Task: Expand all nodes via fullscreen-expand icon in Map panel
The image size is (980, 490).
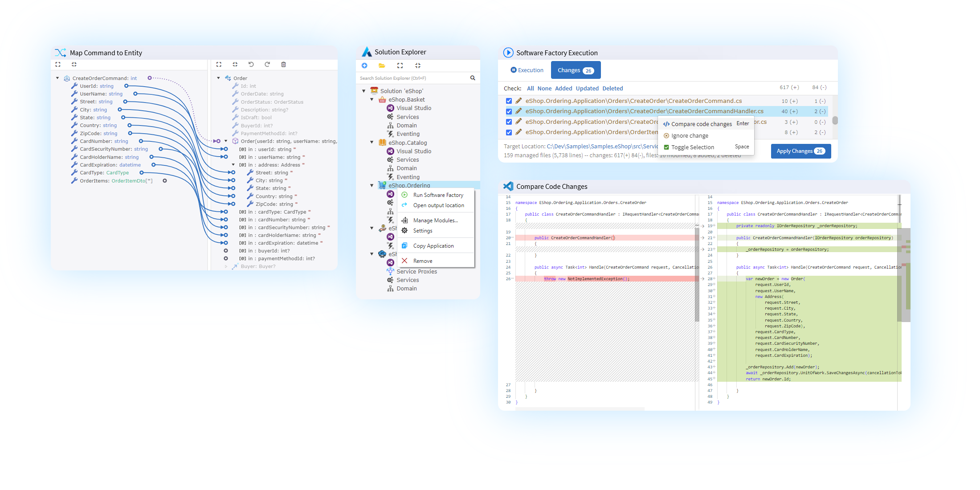Action: tap(58, 64)
